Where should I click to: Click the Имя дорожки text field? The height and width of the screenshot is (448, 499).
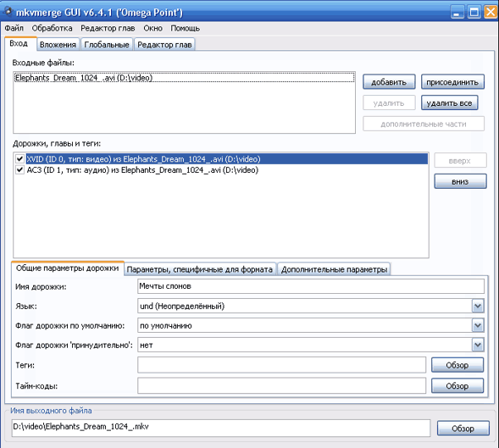point(311,286)
